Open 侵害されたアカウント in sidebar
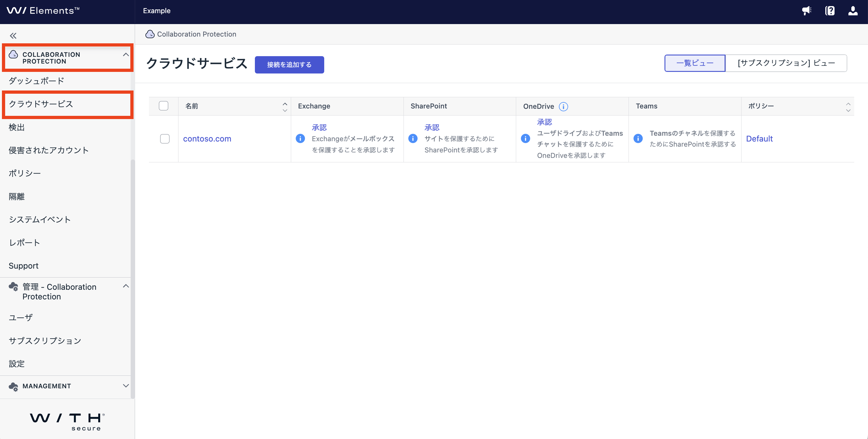This screenshot has width=868, height=439. pos(48,150)
